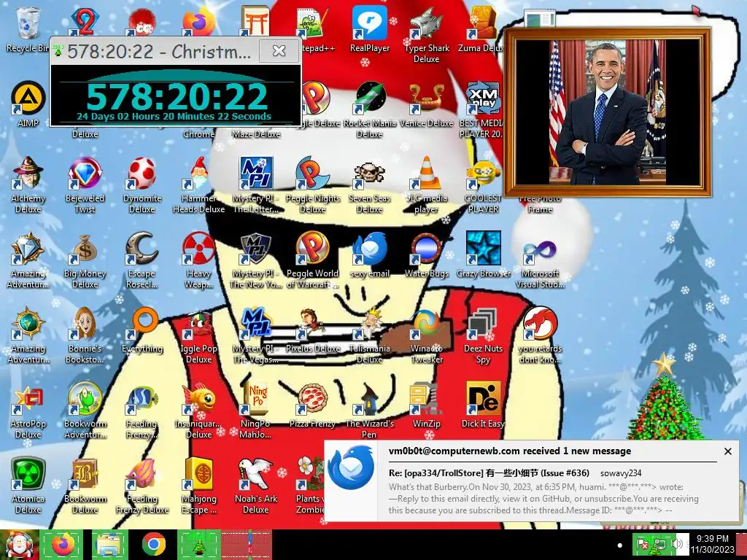Open Rocket Mania Deluxe shortcut

coord(369,98)
